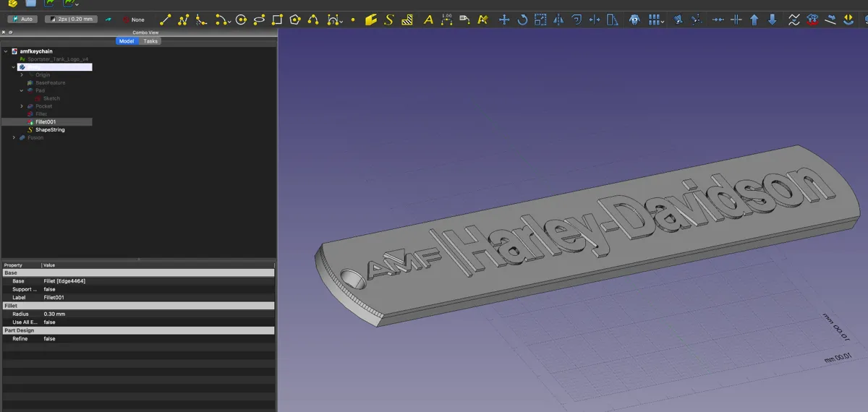Select the Polyline (wire) tool
The image size is (868, 412).
[183, 20]
